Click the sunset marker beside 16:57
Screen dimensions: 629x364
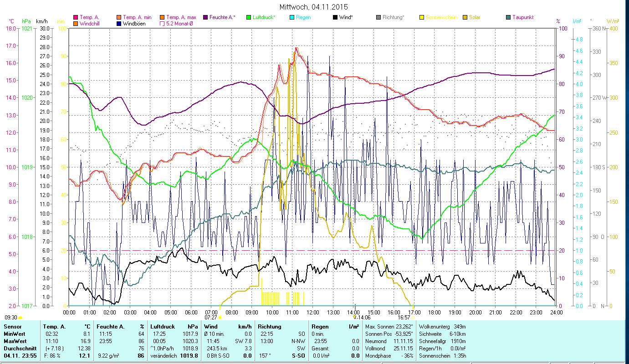tap(413, 318)
